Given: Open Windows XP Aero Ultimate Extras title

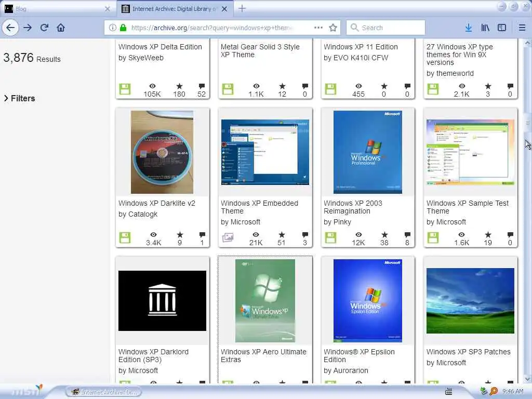Looking at the screenshot, I should pyautogui.click(x=263, y=355).
